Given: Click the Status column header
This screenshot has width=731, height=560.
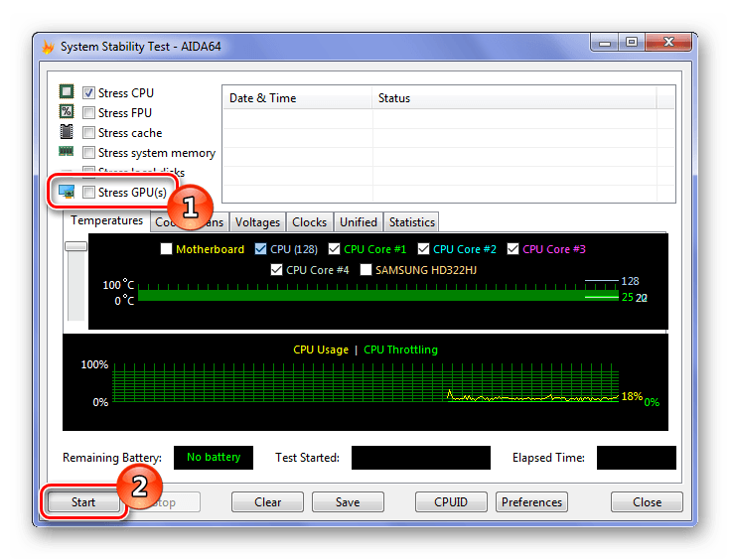Looking at the screenshot, I should (514, 98).
